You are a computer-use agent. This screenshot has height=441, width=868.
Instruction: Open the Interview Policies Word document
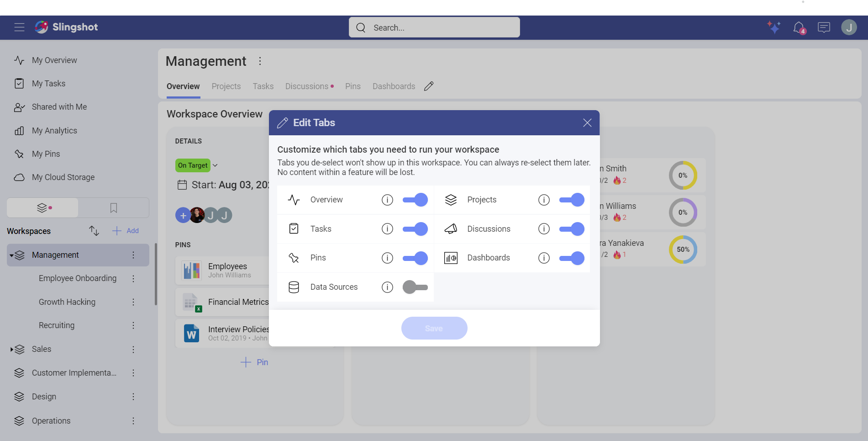click(223, 333)
